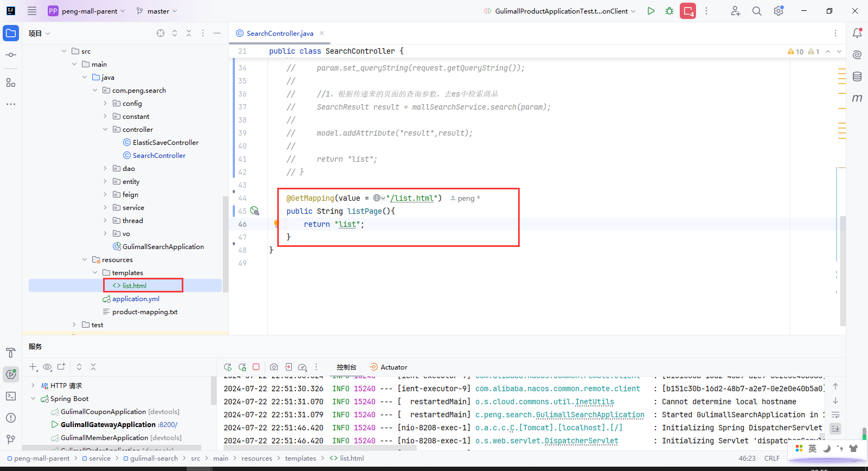The height and width of the screenshot is (471, 868).
Task: Open the master branch dropdown
Action: click(157, 11)
